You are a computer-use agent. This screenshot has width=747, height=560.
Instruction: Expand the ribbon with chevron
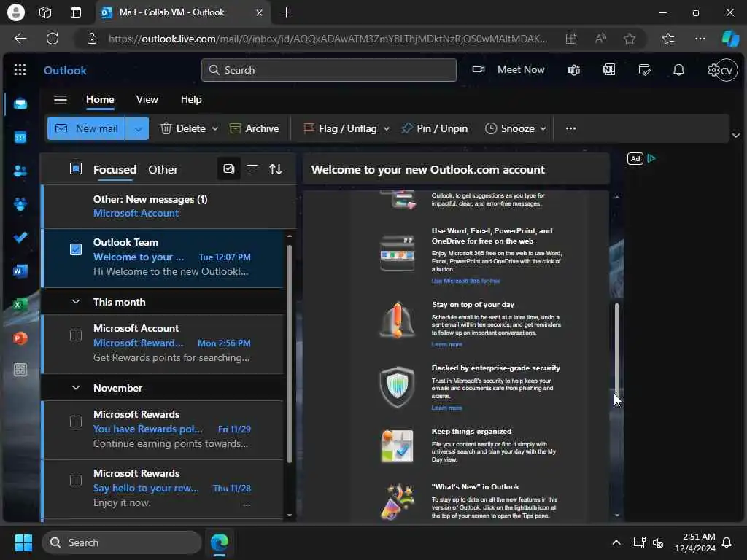(736, 135)
